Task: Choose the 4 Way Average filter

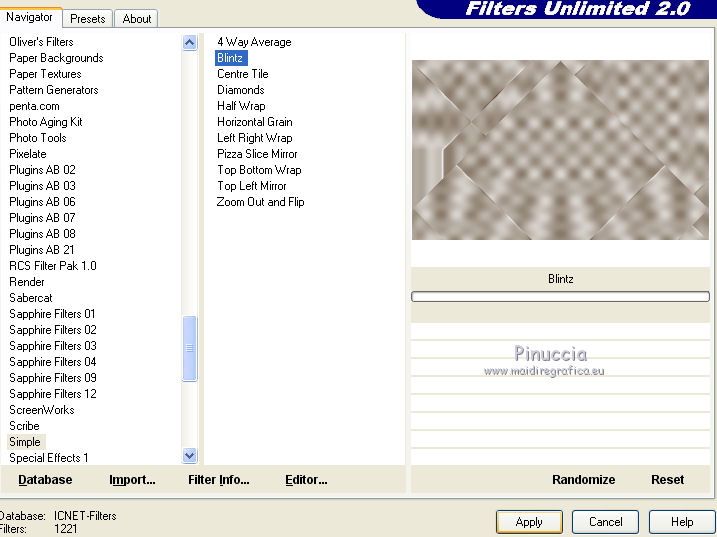Action: coord(254,42)
